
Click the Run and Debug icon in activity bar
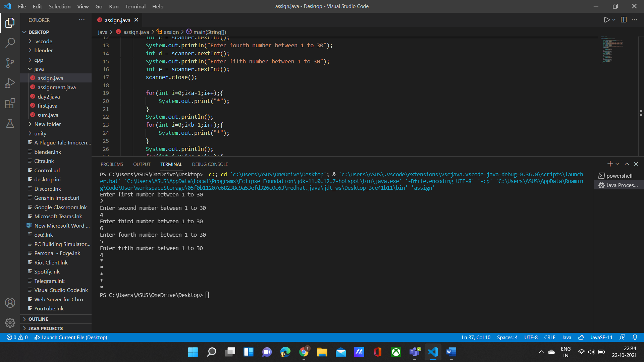10,83
